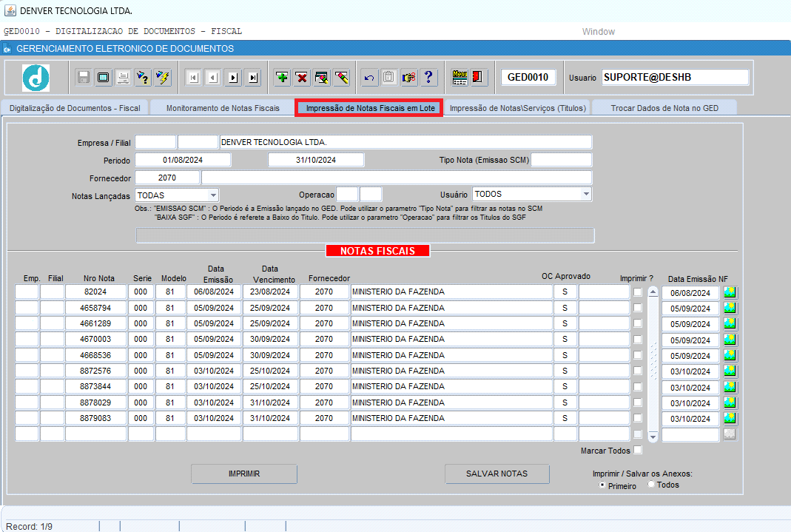Select the Todos anexos radio option
This screenshot has height=532, width=791.
(651, 484)
